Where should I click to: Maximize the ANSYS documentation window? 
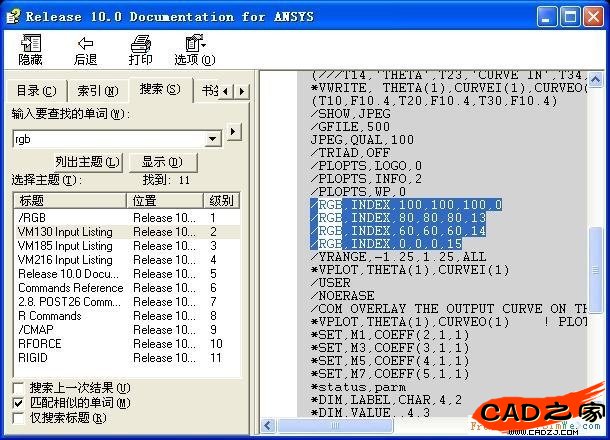coord(570,17)
